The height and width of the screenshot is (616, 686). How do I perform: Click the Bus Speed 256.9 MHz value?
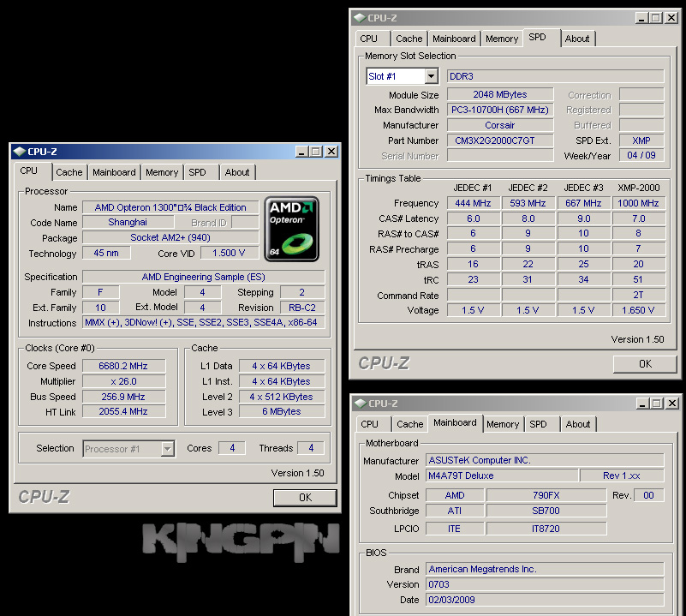coord(124,397)
